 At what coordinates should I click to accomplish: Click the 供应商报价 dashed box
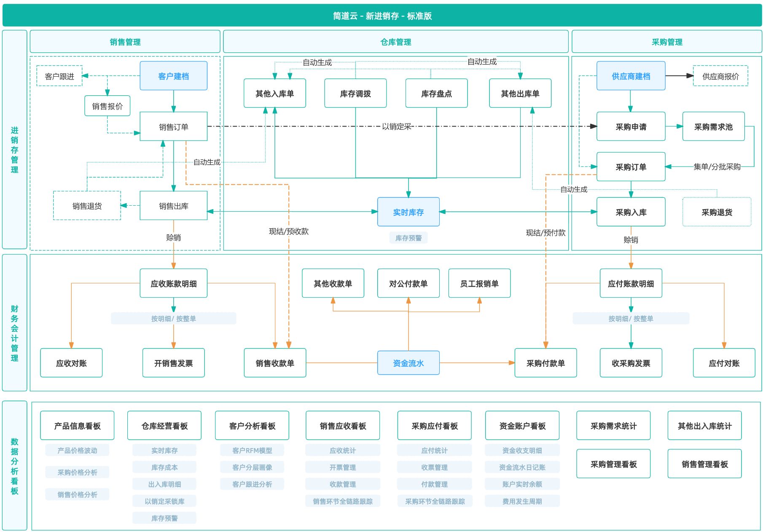coord(720,76)
